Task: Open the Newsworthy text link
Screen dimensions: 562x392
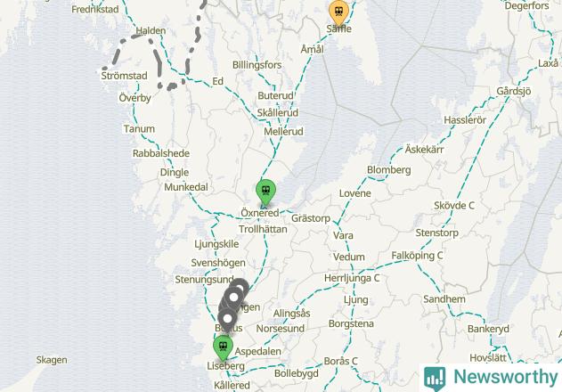Action: (x=505, y=377)
